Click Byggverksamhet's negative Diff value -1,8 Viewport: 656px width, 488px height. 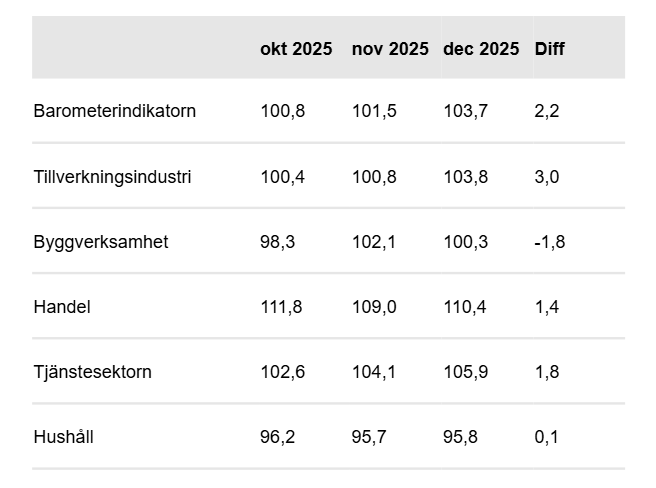(x=549, y=242)
